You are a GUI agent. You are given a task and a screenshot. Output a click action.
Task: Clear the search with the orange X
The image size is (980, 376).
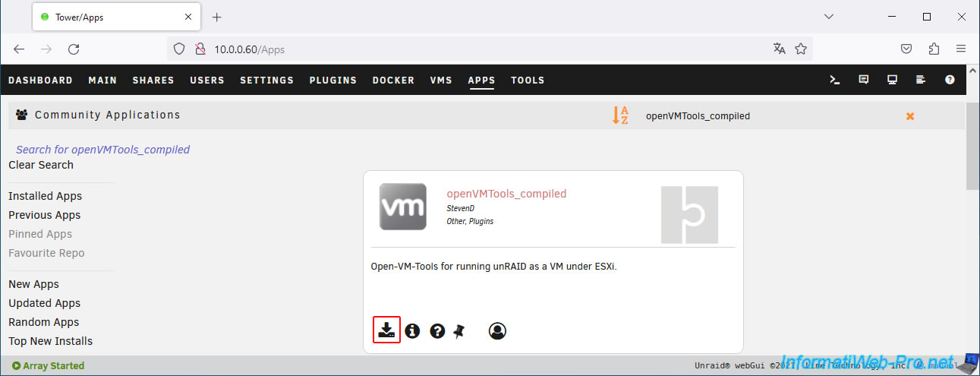pyautogui.click(x=910, y=116)
